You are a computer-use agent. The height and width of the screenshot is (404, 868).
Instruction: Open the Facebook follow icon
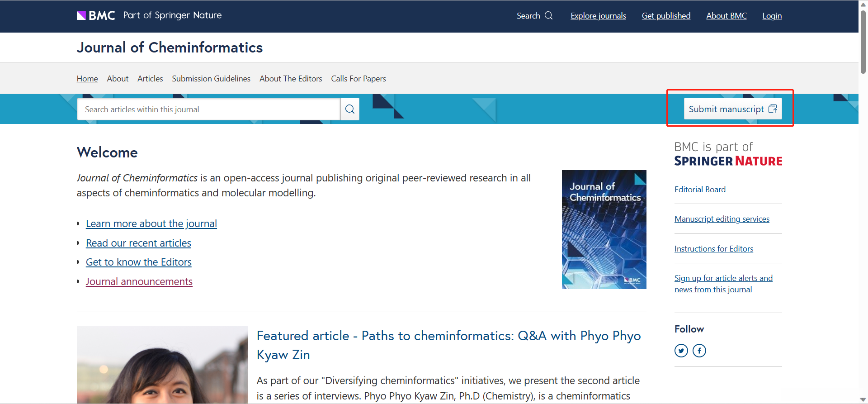699,351
